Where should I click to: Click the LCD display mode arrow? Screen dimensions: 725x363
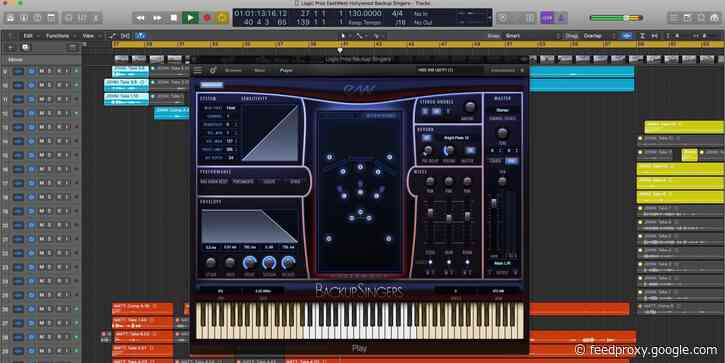click(490, 18)
